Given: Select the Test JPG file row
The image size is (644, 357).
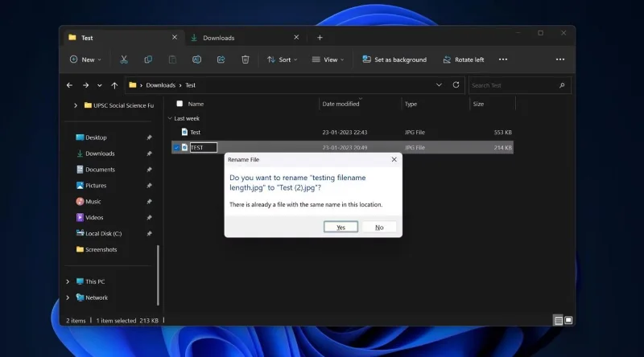Looking at the screenshot, I should click(343, 132).
